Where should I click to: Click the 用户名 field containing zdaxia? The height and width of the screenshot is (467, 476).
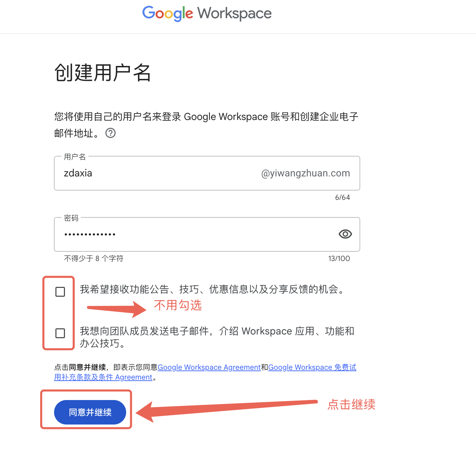coord(207,173)
